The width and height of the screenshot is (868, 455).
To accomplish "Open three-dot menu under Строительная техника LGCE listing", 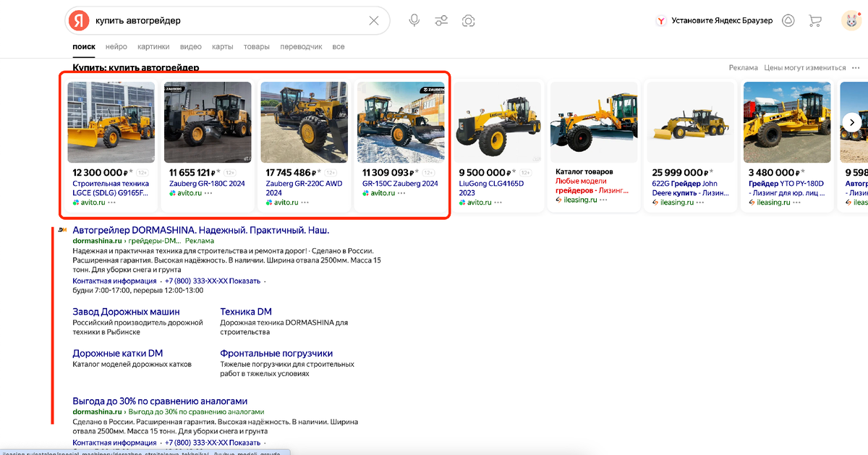I will coord(112,203).
